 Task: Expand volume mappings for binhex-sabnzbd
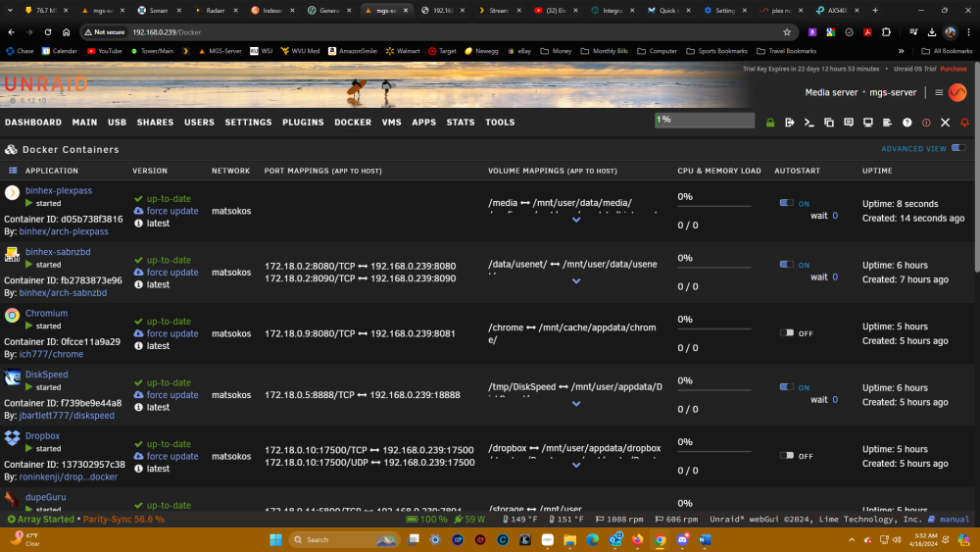[576, 280]
